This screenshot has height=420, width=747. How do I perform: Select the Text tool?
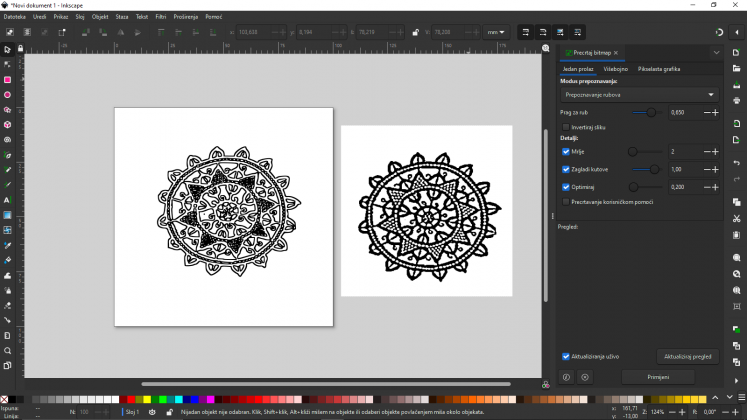pyautogui.click(x=7, y=200)
